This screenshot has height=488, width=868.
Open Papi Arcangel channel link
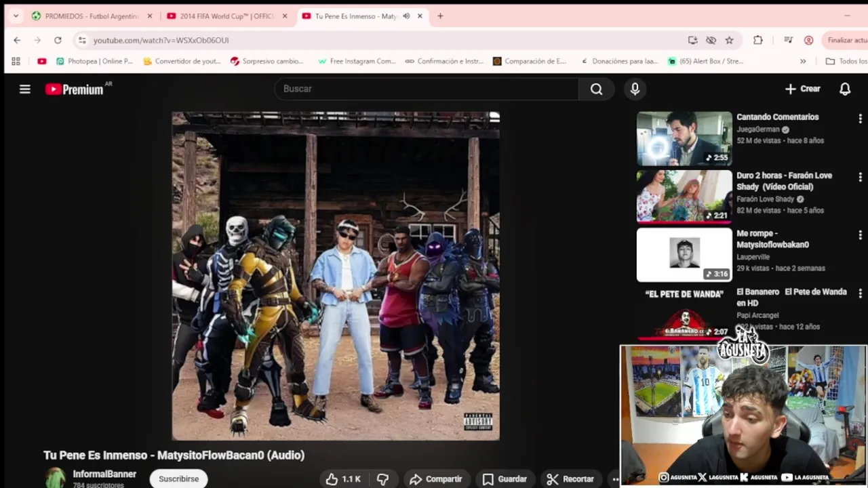[x=757, y=315]
